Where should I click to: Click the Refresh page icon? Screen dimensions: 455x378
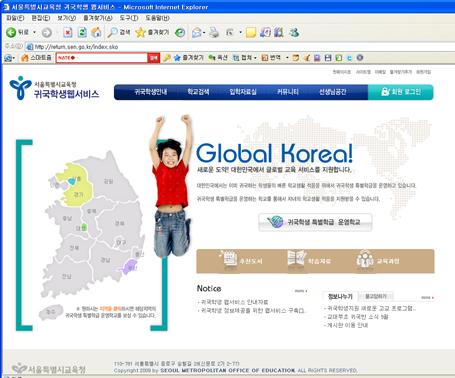point(82,32)
